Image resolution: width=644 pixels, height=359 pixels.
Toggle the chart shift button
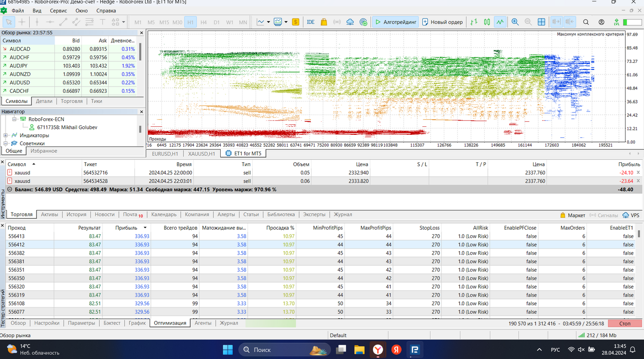tap(570, 22)
